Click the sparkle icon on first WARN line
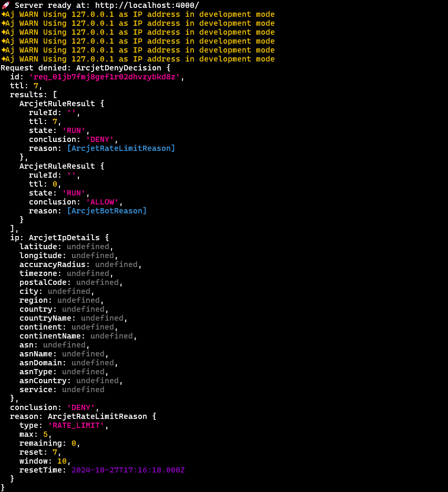This screenshot has width=448, height=492. [3, 14]
